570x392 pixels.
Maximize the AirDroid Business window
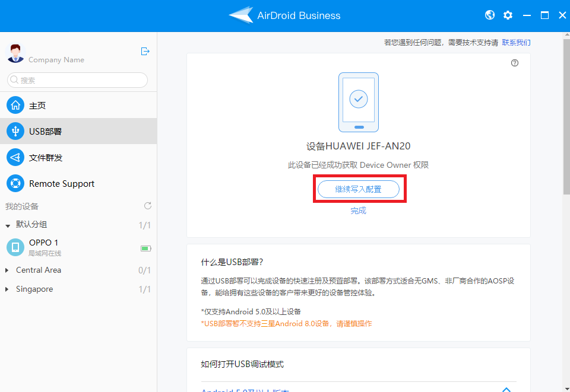[544, 15]
